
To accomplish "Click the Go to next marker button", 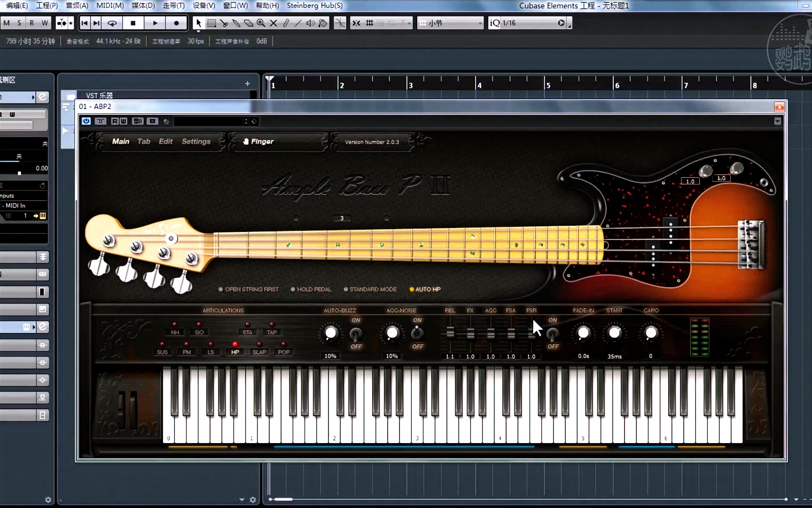I will 96,23.
